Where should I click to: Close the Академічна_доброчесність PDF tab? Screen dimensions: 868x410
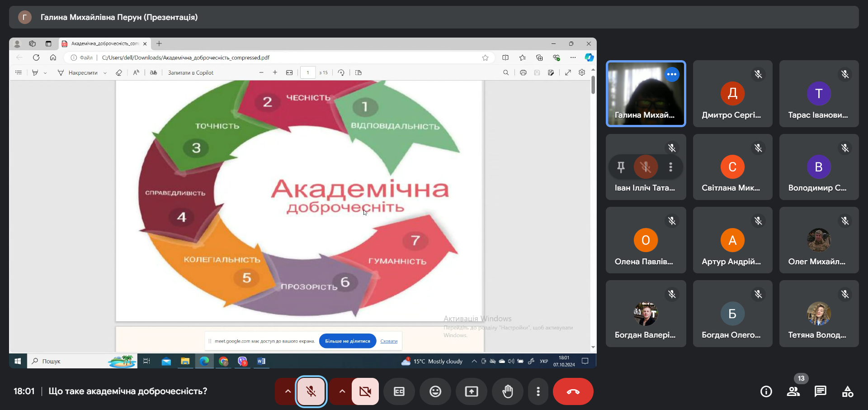[145, 44]
